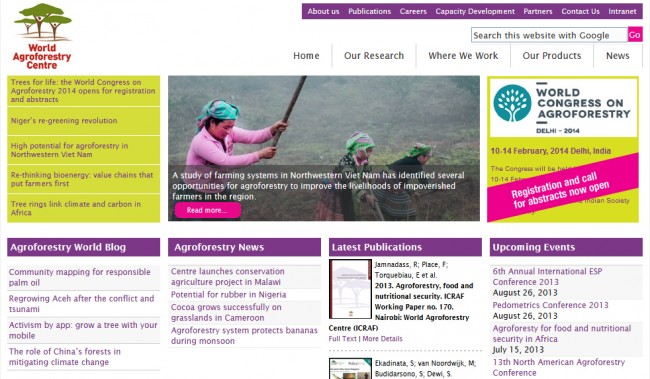
Task: Open Community mapping for responsible palm oil
Action: [80, 277]
